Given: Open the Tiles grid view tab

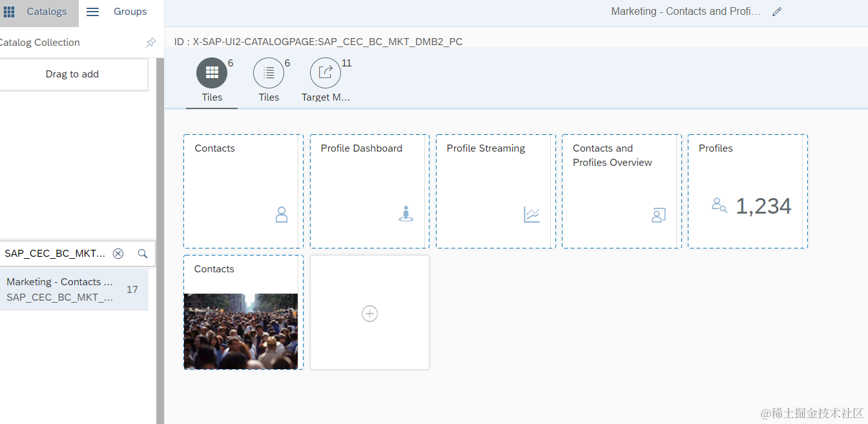Looking at the screenshot, I should pos(212,80).
